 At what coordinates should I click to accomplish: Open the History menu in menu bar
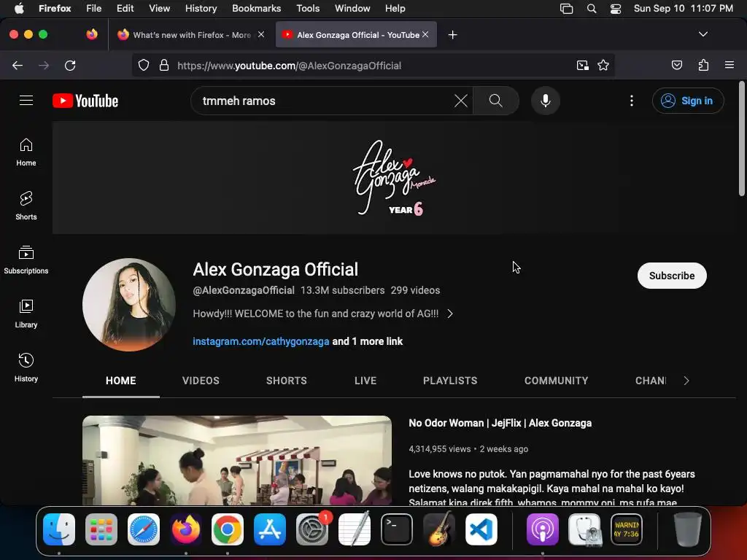[201, 9]
